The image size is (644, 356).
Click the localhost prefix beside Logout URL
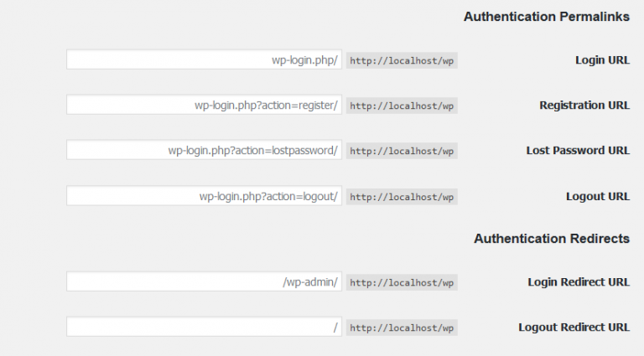tap(402, 197)
